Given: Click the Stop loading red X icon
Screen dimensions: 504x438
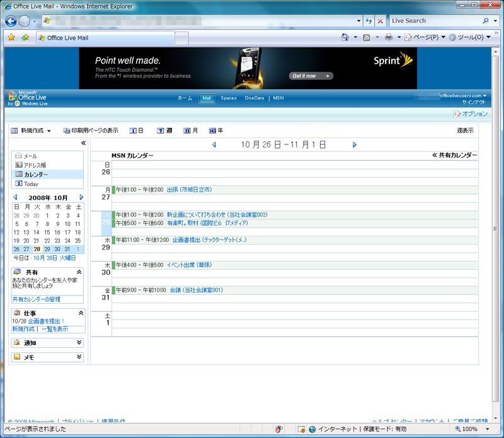Looking at the screenshot, I should coord(381,21).
